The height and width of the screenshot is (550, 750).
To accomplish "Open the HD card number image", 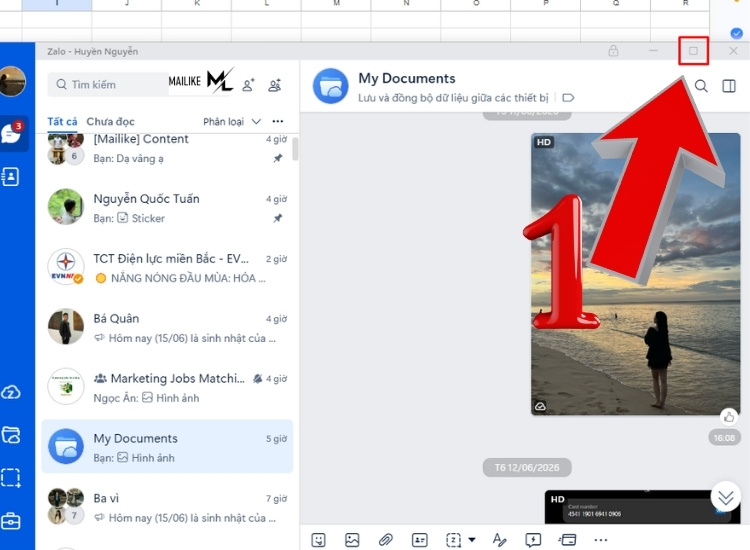I will click(x=642, y=507).
